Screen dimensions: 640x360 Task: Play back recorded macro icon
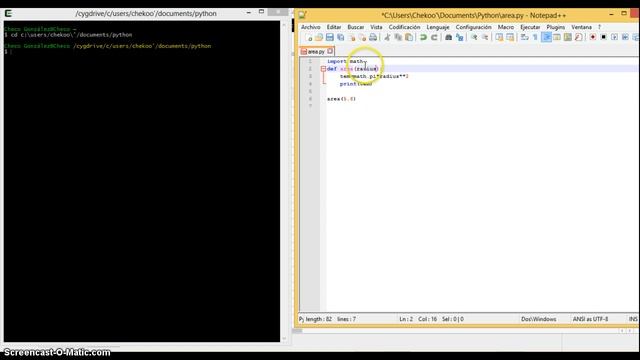pos(614,38)
